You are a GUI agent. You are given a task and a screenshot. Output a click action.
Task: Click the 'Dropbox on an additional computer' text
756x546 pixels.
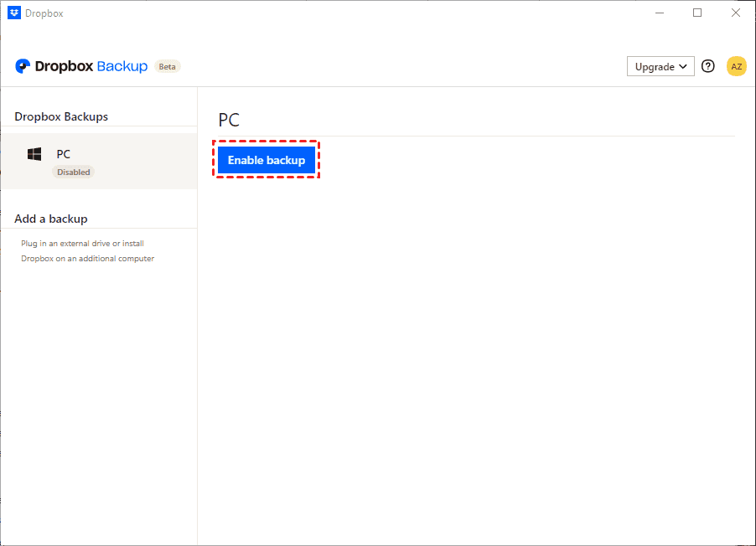(88, 258)
